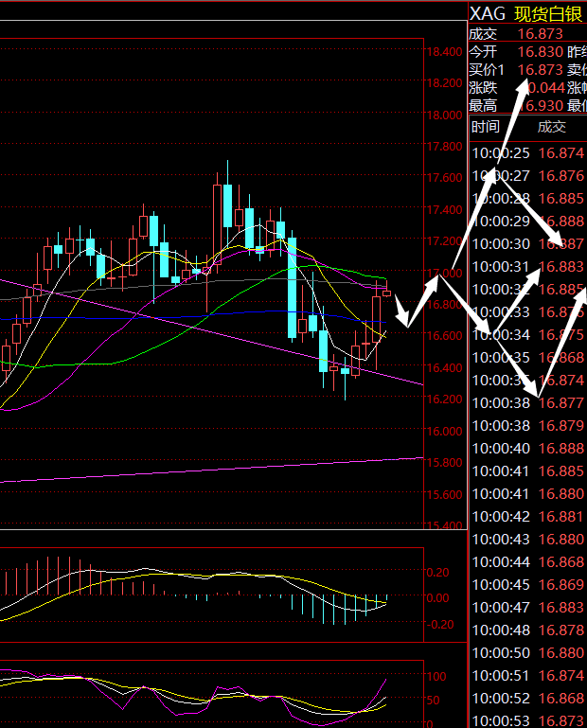Select tick row 10:00:30 time cell

click(x=501, y=243)
